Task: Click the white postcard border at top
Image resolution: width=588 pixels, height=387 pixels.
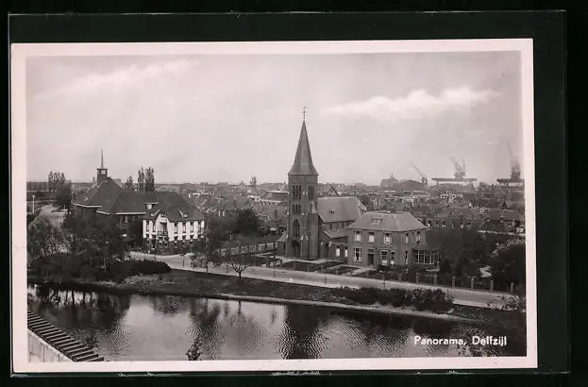Action: [274, 45]
